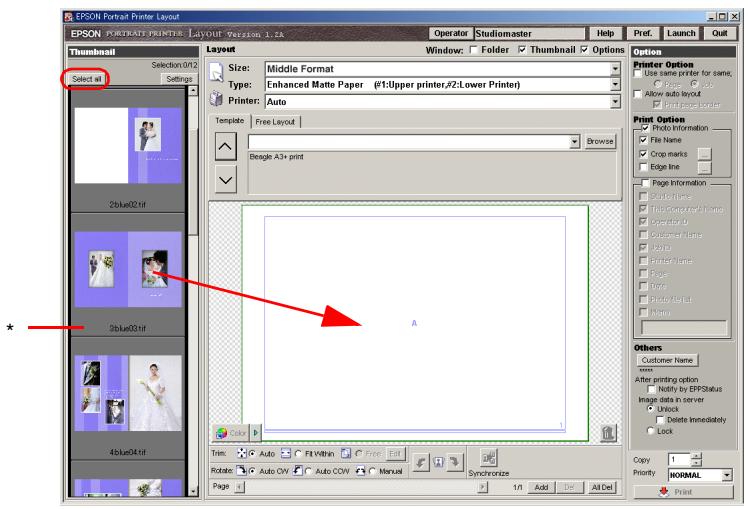Viewport: 748px width, 509px height.
Task: Click the Auto CCW rotate icon
Action: [297, 470]
